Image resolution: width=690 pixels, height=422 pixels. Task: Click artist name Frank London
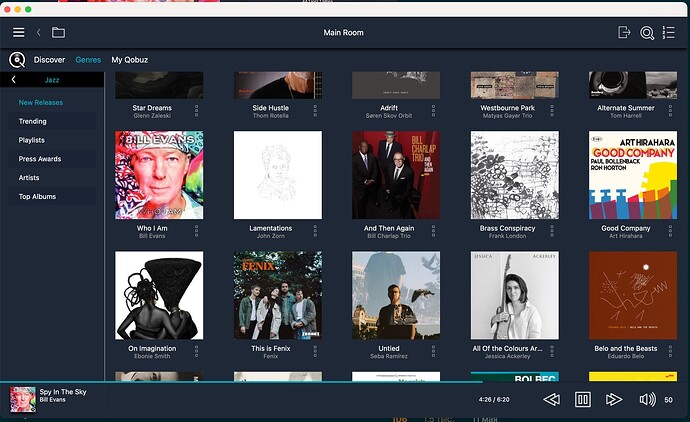coord(507,236)
